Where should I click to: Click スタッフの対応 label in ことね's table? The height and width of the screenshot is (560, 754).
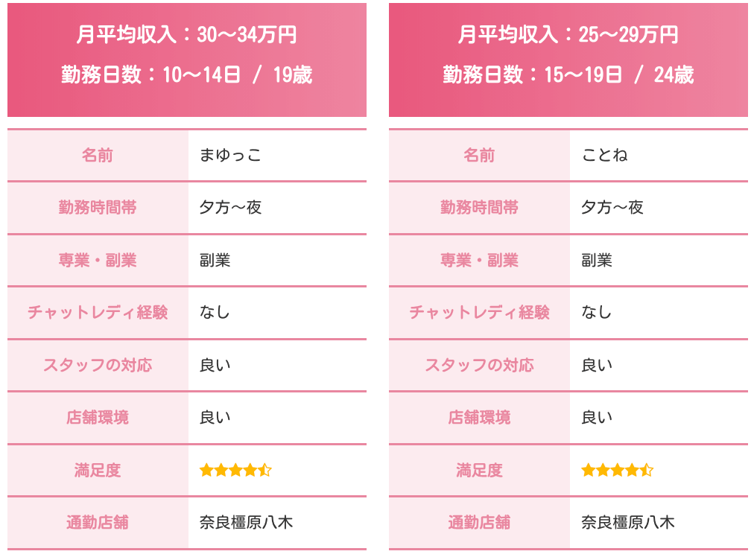tap(479, 365)
